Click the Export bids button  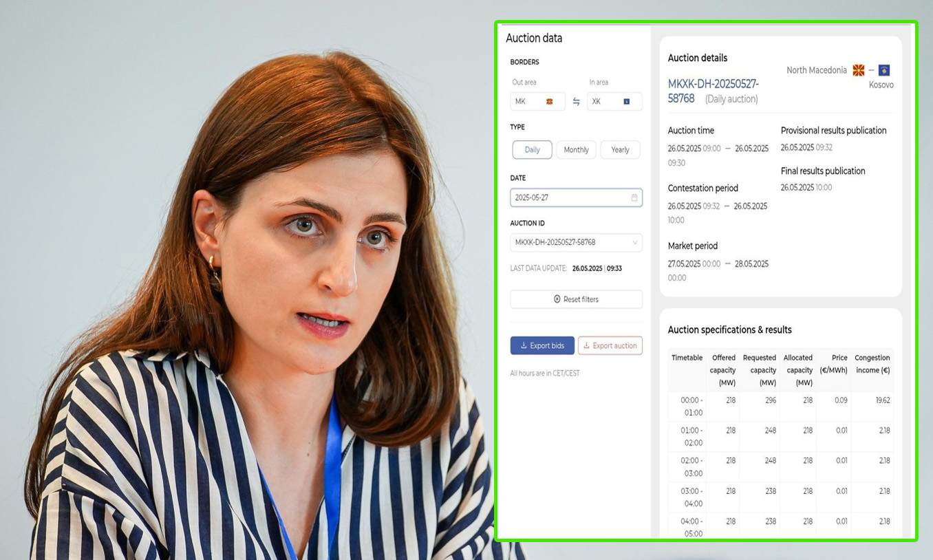[542, 345]
